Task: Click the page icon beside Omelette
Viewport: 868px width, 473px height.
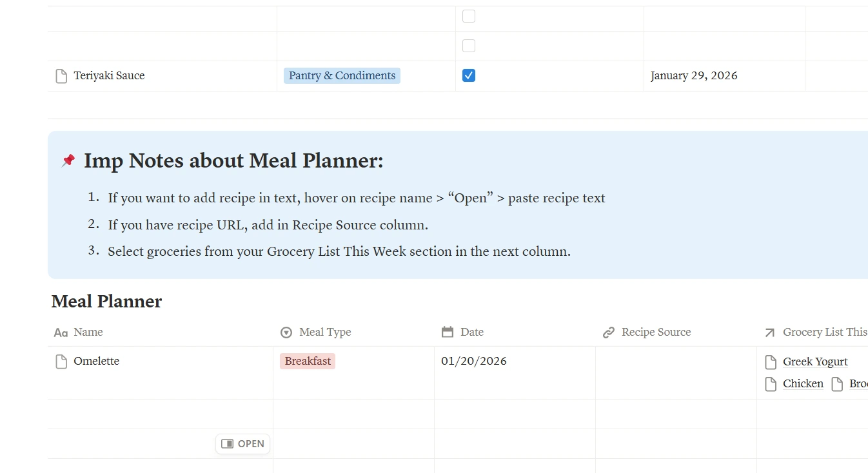Action: (61, 362)
